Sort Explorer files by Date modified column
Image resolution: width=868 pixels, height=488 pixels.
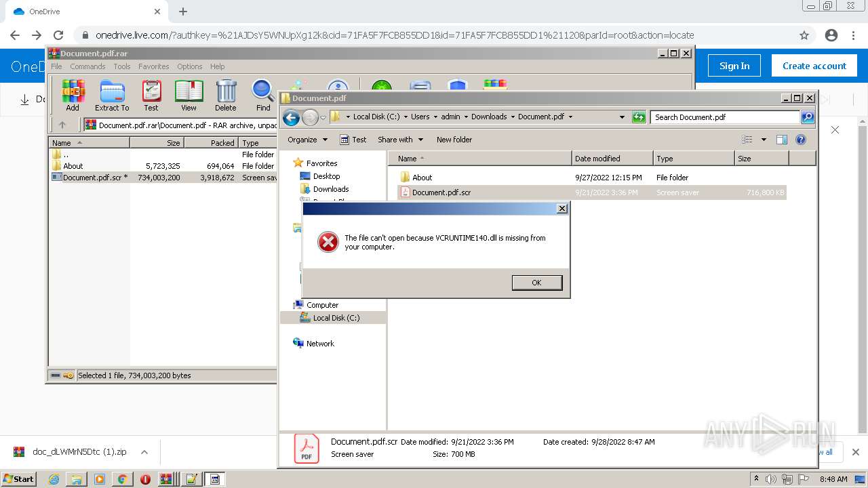tap(612, 159)
